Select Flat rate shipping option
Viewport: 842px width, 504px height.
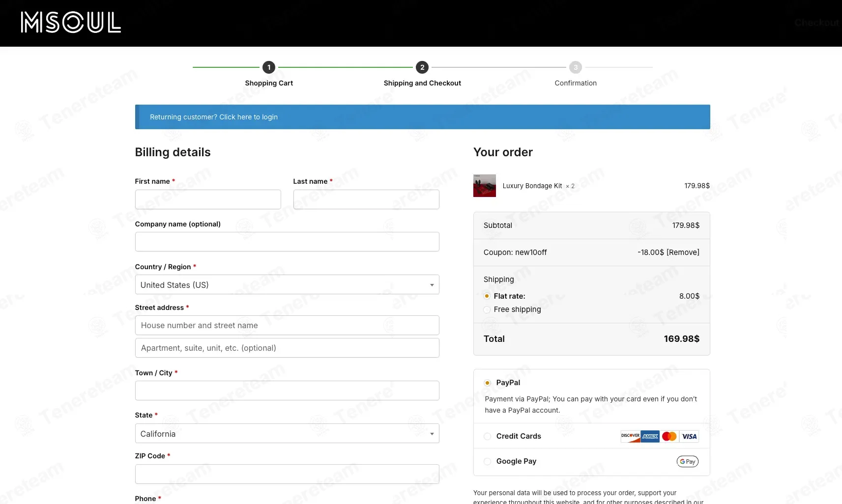point(487,296)
